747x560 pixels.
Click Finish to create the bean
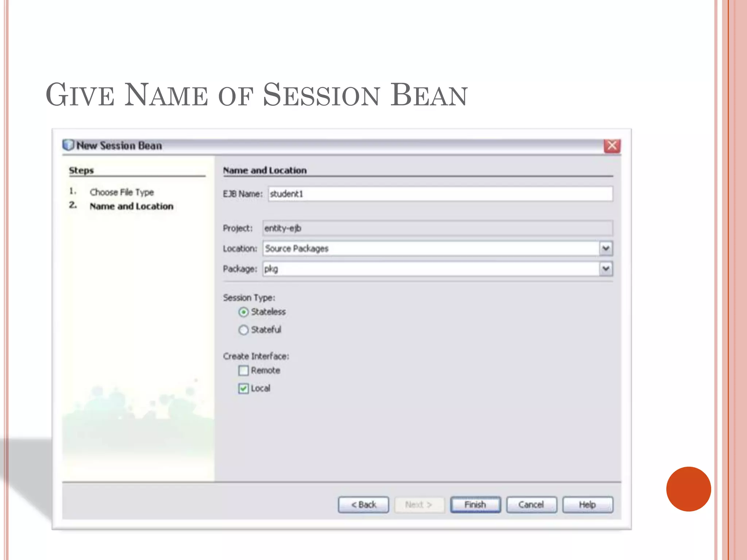[x=475, y=505]
